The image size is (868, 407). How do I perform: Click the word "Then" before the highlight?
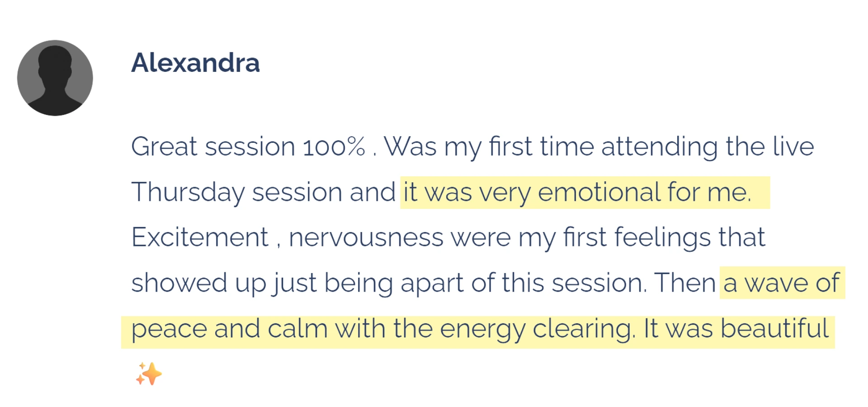click(684, 283)
